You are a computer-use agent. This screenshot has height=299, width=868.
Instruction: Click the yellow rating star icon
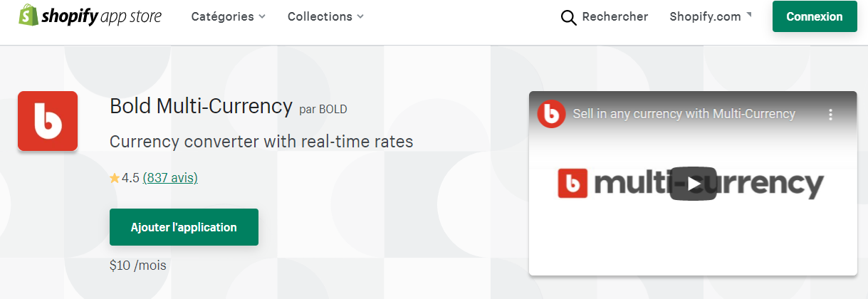pos(115,179)
